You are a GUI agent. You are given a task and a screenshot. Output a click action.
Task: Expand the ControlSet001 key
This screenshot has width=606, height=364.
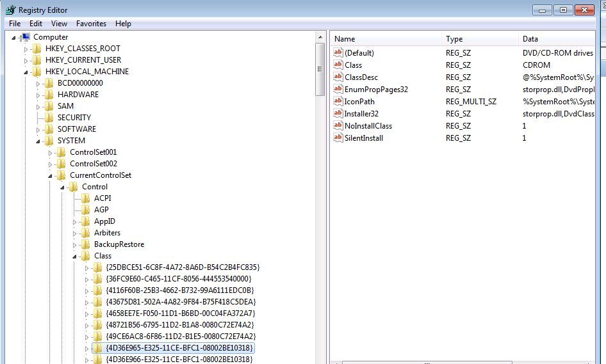pyautogui.click(x=50, y=154)
